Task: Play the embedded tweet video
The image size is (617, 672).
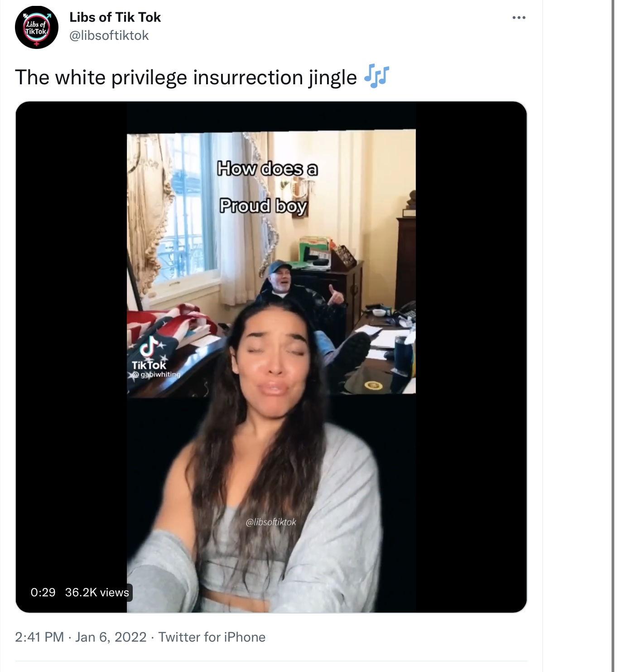Action: coord(271,357)
